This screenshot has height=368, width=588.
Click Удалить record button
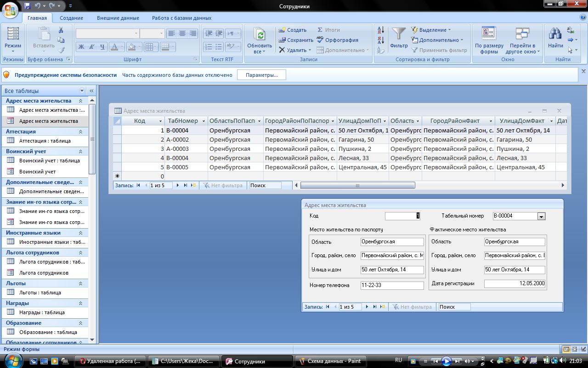295,50
